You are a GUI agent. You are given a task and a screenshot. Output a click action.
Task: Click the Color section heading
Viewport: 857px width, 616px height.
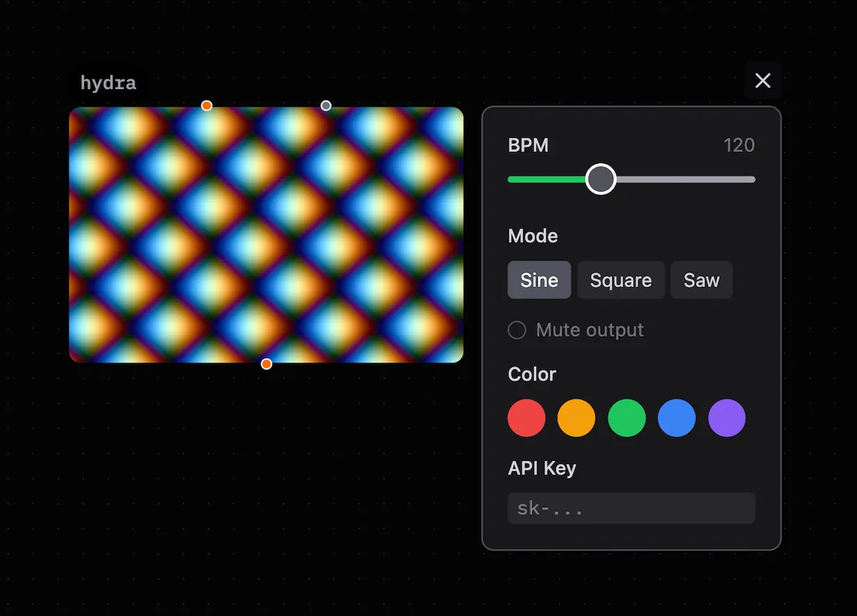tap(532, 374)
